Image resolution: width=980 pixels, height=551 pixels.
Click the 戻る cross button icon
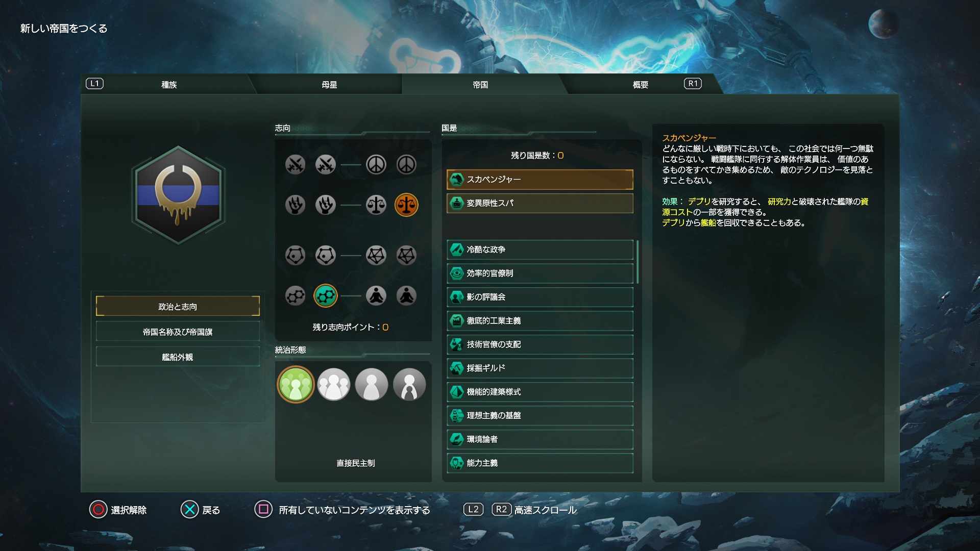(x=189, y=510)
